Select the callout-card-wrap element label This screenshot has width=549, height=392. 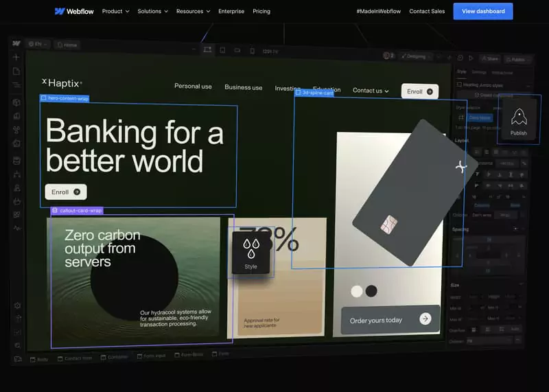pyautogui.click(x=77, y=211)
